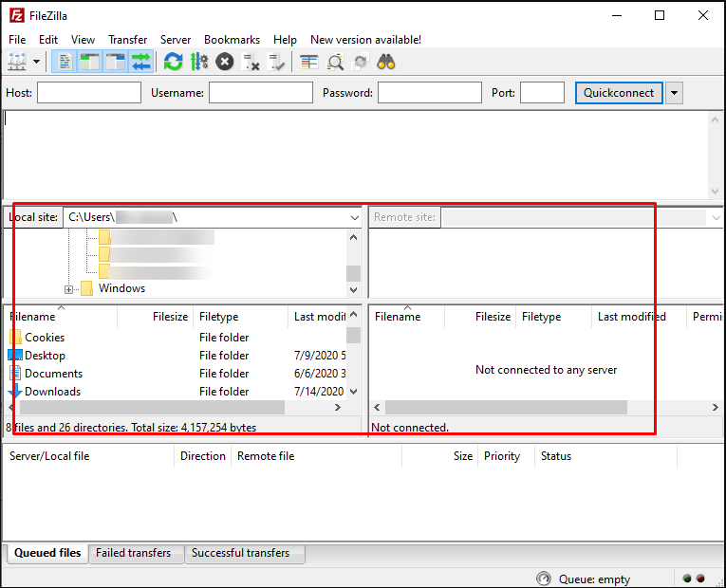The width and height of the screenshot is (726, 588).
Task: Click the refresh file lists icon
Action: point(173,62)
